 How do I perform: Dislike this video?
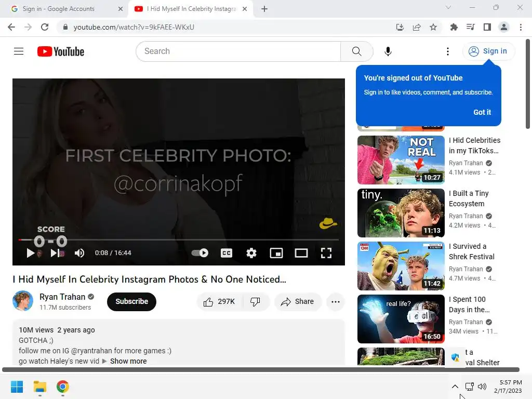[x=255, y=302]
